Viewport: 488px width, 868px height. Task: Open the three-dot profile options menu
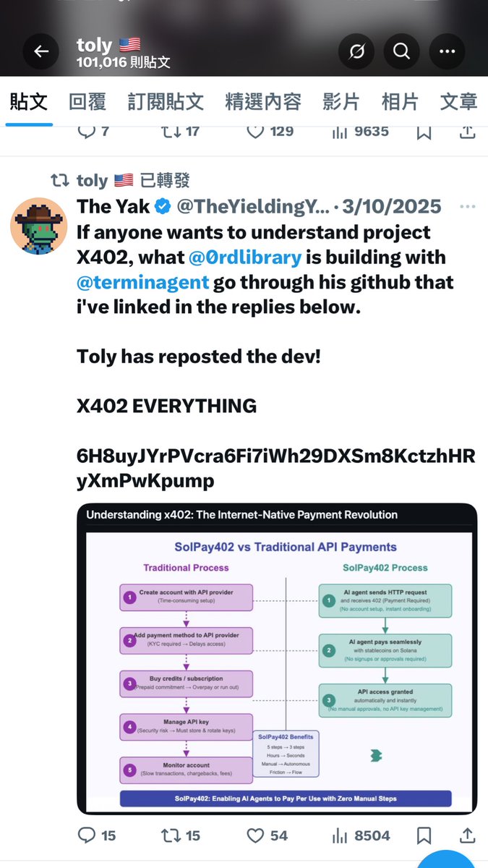click(x=448, y=52)
